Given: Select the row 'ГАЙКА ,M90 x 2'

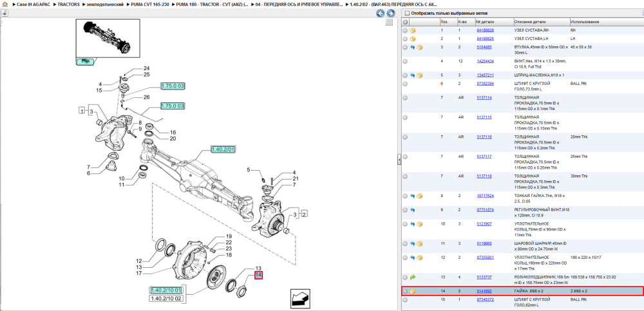Looking at the screenshot, I should point(522,291).
